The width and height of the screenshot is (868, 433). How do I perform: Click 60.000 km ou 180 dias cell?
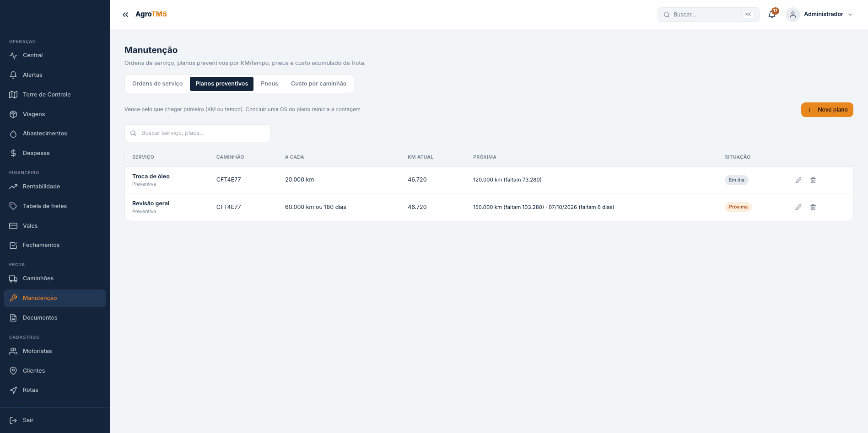pos(316,207)
